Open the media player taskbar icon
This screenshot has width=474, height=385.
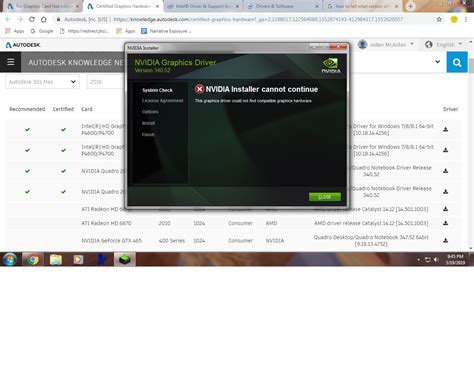(78, 259)
